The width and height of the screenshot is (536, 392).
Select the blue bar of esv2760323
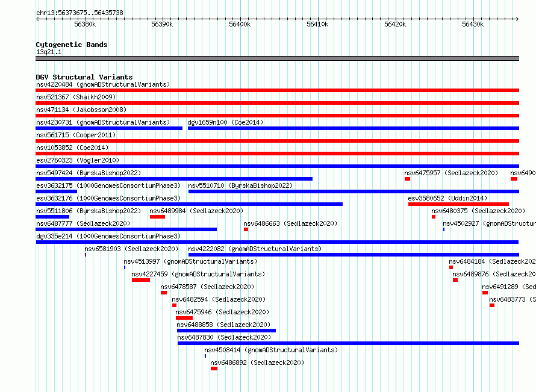point(277,166)
